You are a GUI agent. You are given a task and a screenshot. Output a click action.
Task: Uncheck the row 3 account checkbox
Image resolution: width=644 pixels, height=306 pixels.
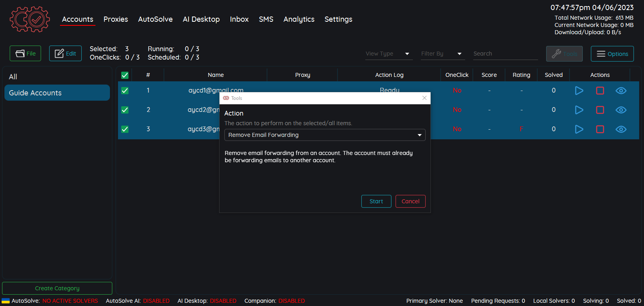pyautogui.click(x=125, y=129)
